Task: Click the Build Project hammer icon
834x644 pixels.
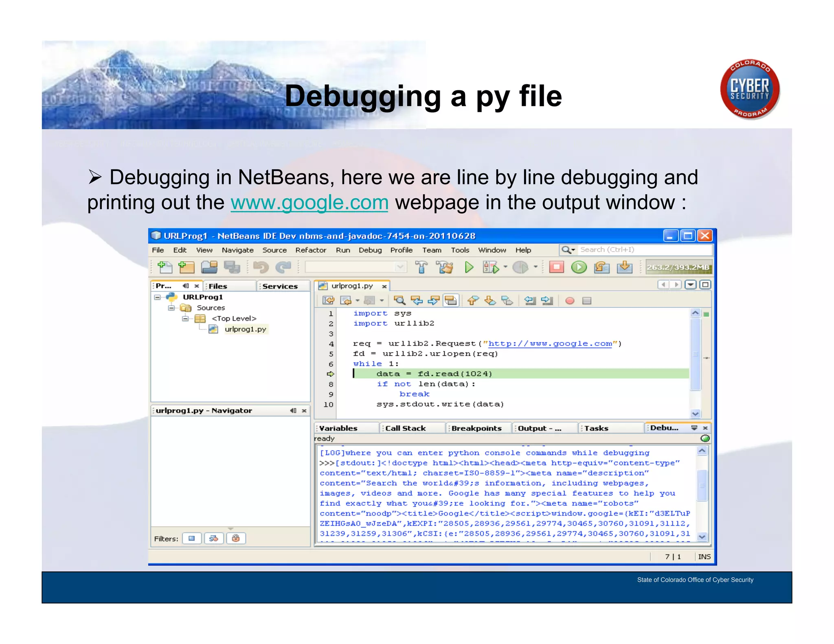Action: tap(421, 267)
